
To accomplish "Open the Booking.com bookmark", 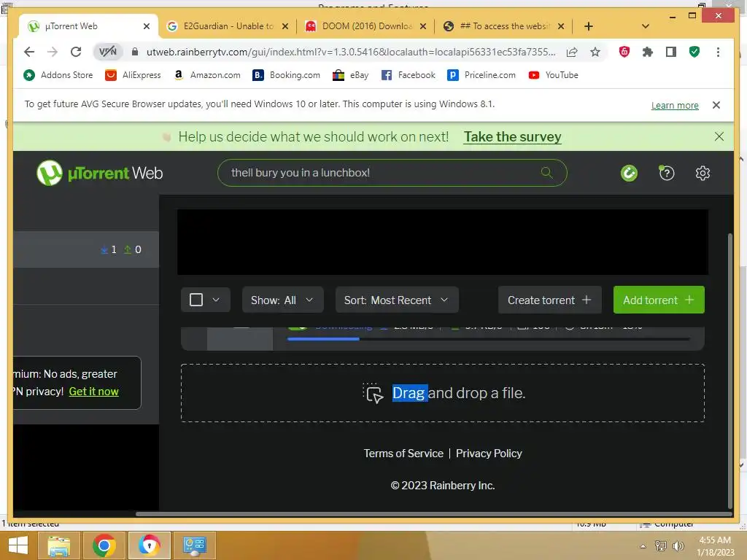I will pos(286,75).
